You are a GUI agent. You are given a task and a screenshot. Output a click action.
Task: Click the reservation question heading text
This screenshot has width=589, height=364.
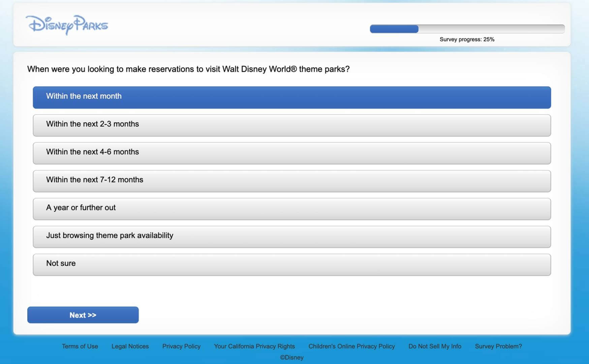tap(188, 69)
